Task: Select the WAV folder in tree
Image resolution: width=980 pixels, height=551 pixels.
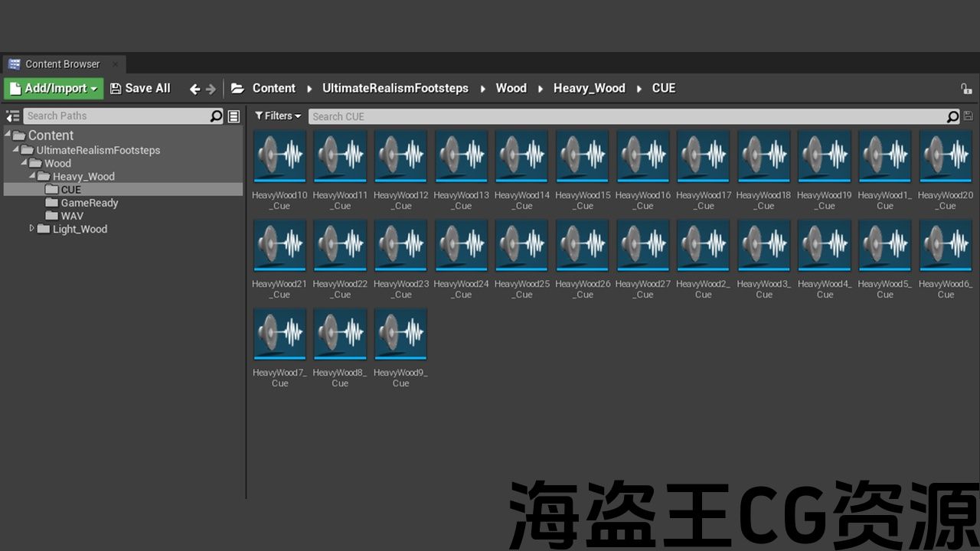Action: [72, 216]
